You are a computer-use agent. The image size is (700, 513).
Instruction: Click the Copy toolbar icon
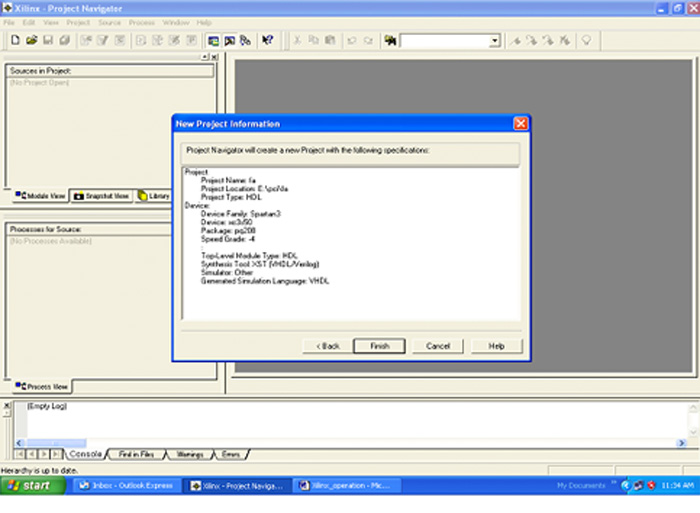[313, 40]
